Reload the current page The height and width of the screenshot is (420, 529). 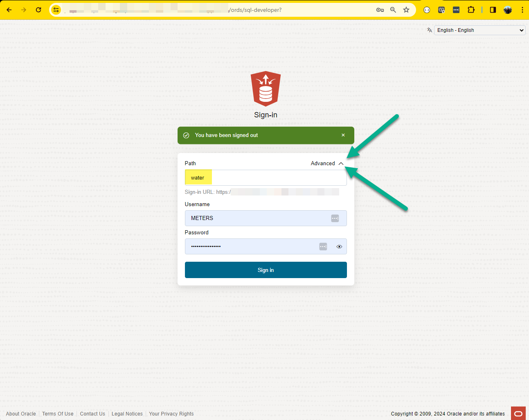click(x=38, y=10)
